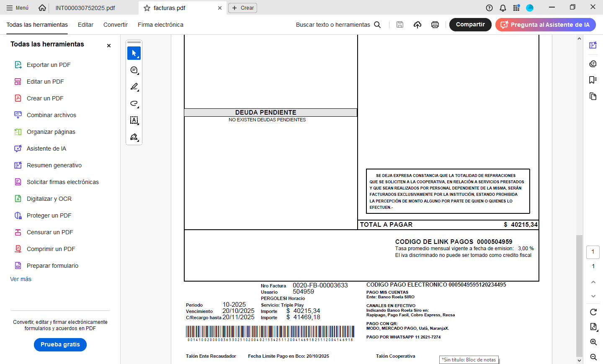
Task: Expand tools list with Ver más
Action: pos(21,279)
